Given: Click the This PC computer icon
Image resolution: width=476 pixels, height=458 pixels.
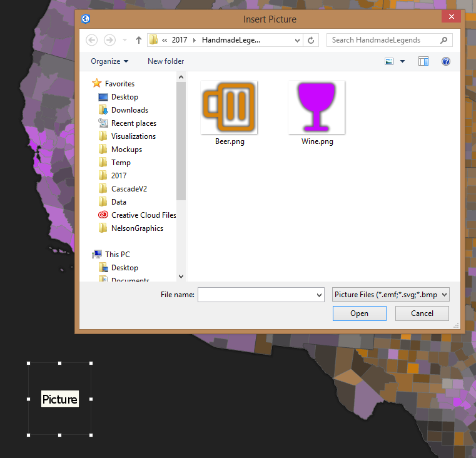Looking at the screenshot, I should point(97,254).
